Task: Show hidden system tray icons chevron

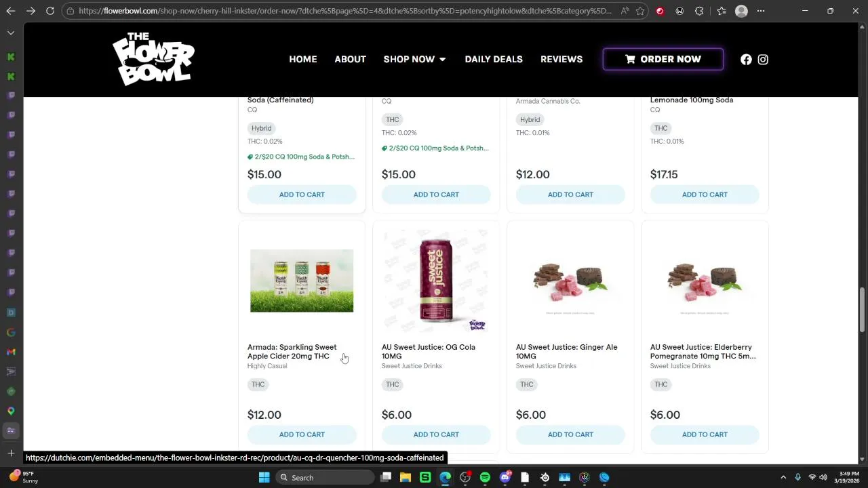Action: pos(783,477)
